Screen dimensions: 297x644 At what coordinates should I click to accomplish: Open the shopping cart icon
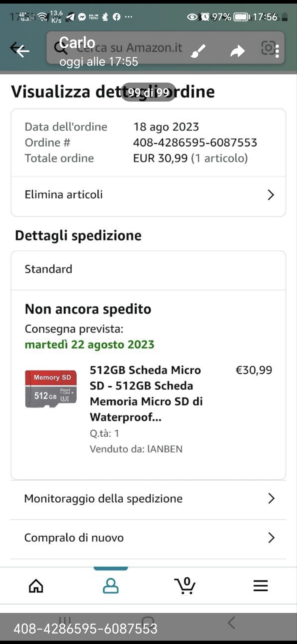185,585
